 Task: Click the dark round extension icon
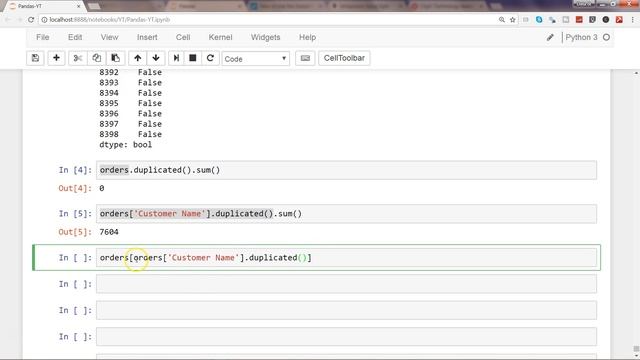tap(606, 20)
